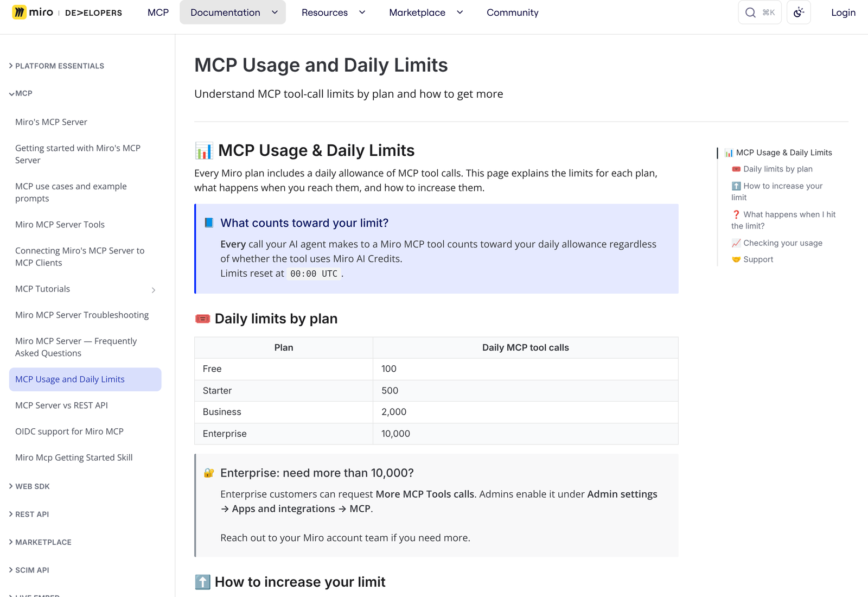Screen dimensions: 868x597
Task: Open MCP Server vs REST API page
Action: (61, 405)
